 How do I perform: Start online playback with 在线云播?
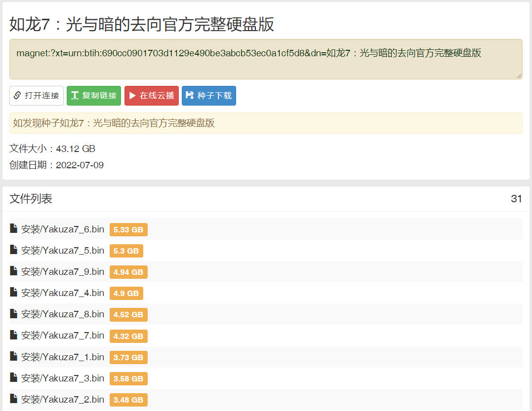151,96
